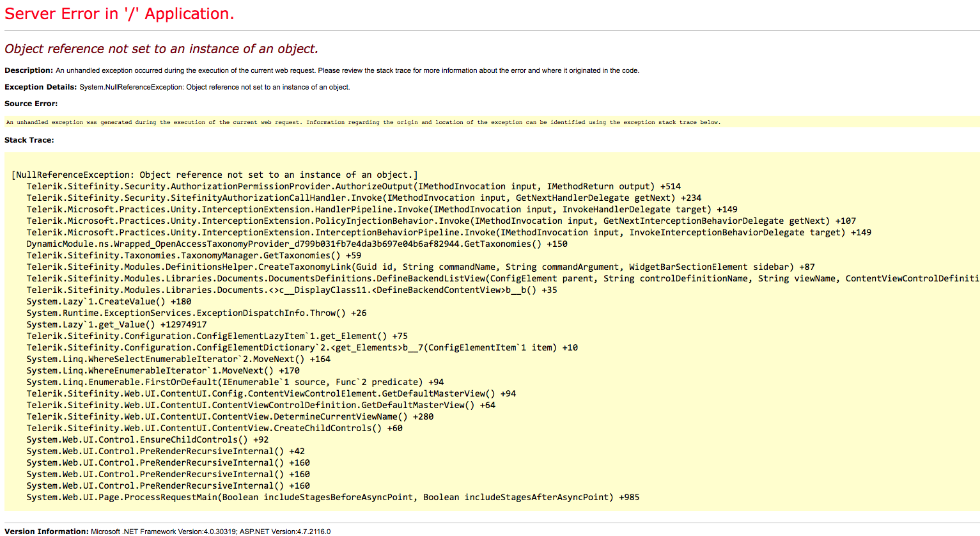Click the 'Source Error:' label
Viewport: 980px width, 536px height.
click(31, 104)
